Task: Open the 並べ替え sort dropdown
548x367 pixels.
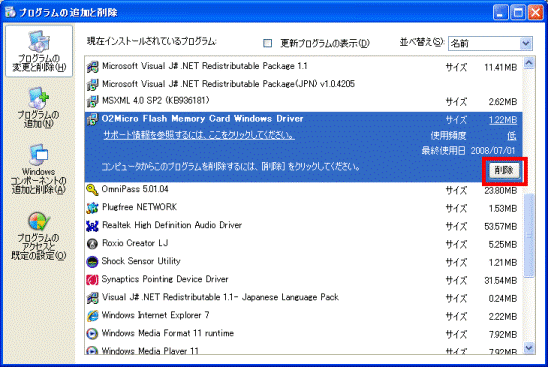Action: 526,43
